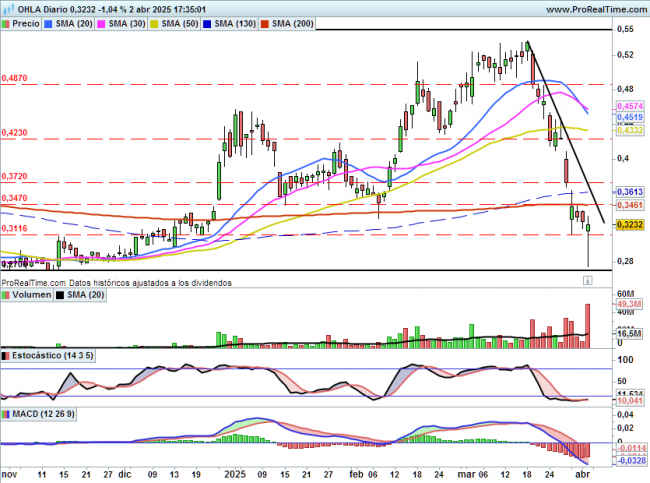Image resolution: width=650 pixels, height=483 pixels.
Task: Click the 16,5M volume average tag
Action: [x=629, y=333]
